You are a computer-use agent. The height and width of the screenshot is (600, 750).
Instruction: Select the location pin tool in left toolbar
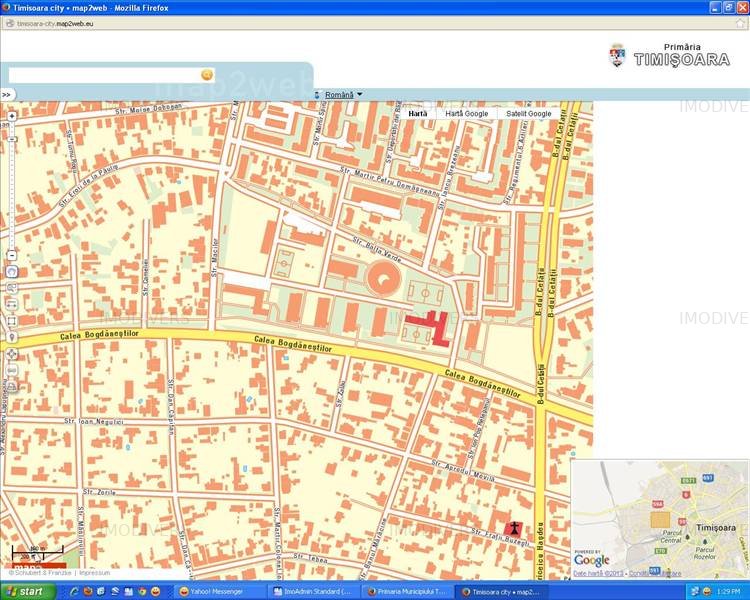[12, 337]
